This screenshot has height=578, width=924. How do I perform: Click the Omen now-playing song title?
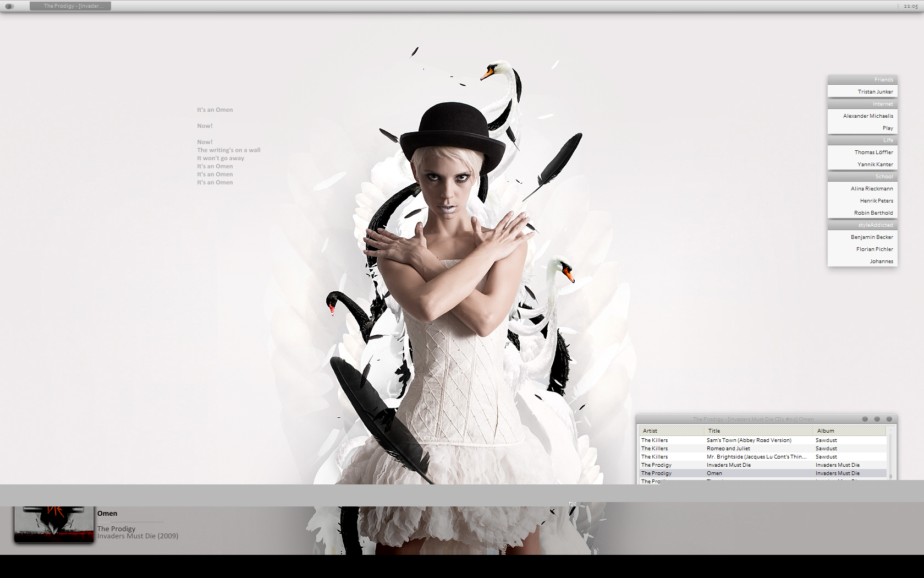tap(107, 514)
